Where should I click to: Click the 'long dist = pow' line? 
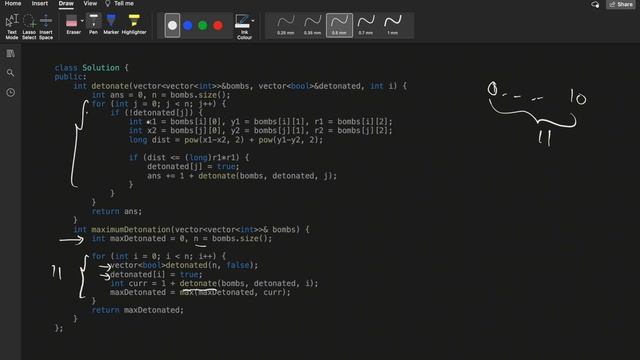click(x=226, y=140)
